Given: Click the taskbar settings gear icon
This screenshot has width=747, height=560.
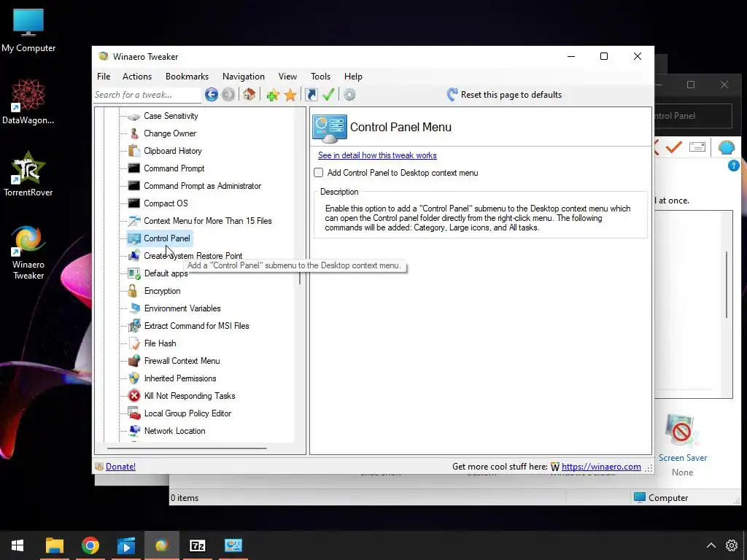Looking at the screenshot, I should 732,545.
